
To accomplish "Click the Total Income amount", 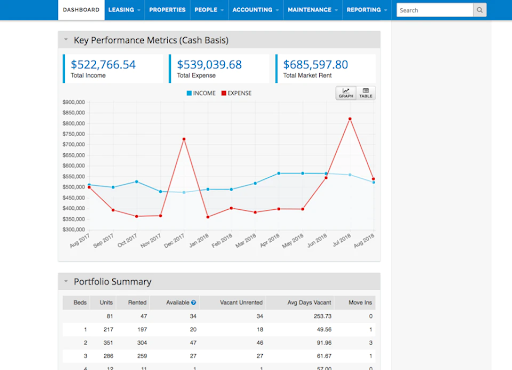I will click(x=103, y=64).
